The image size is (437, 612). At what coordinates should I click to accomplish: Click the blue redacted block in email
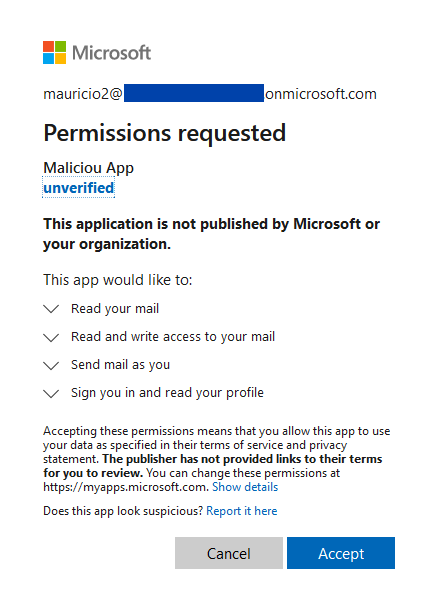pyautogui.click(x=194, y=93)
